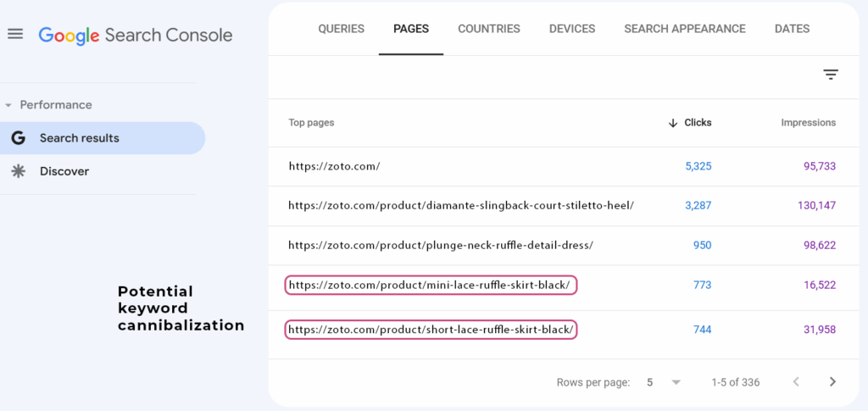Open the short-lace-ruffle-skirt-black URL
This screenshot has height=411, width=868.
pos(431,330)
